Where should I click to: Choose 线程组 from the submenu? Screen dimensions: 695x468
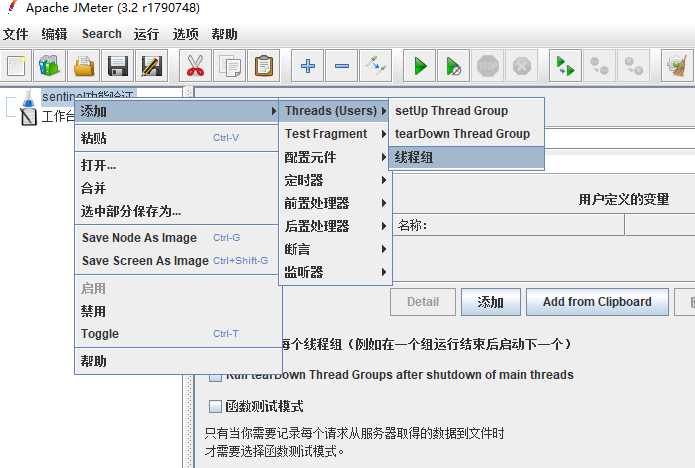pyautogui.click(x=466, y=157)
